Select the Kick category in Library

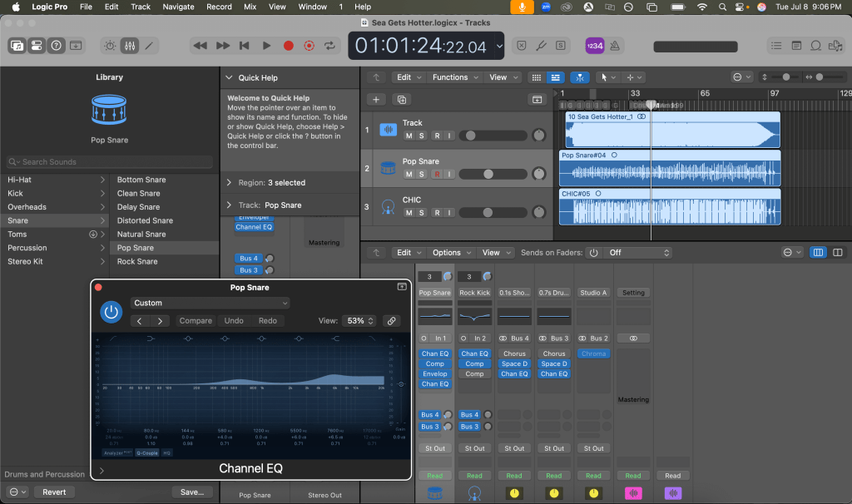tap(54, 193)
